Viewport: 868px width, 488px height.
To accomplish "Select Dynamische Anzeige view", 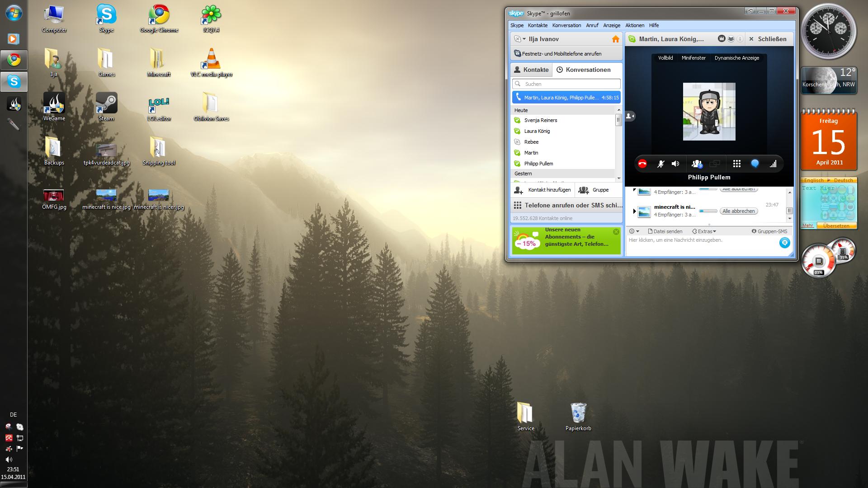I will 737,58.
